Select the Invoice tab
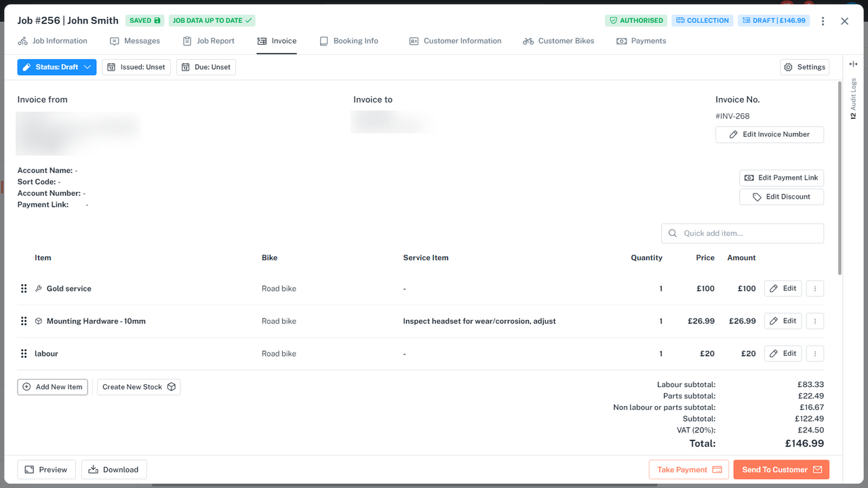 tap(277, 41)
